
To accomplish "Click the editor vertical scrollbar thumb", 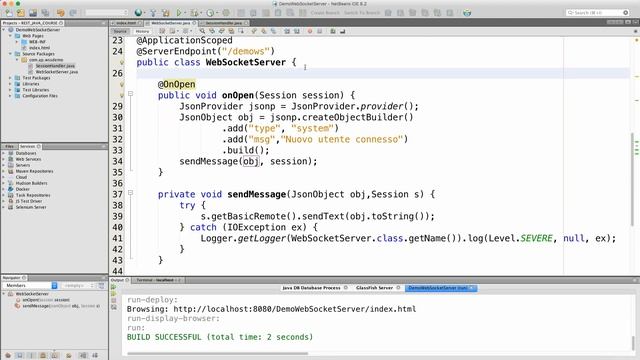I will (x=632, y=180).
